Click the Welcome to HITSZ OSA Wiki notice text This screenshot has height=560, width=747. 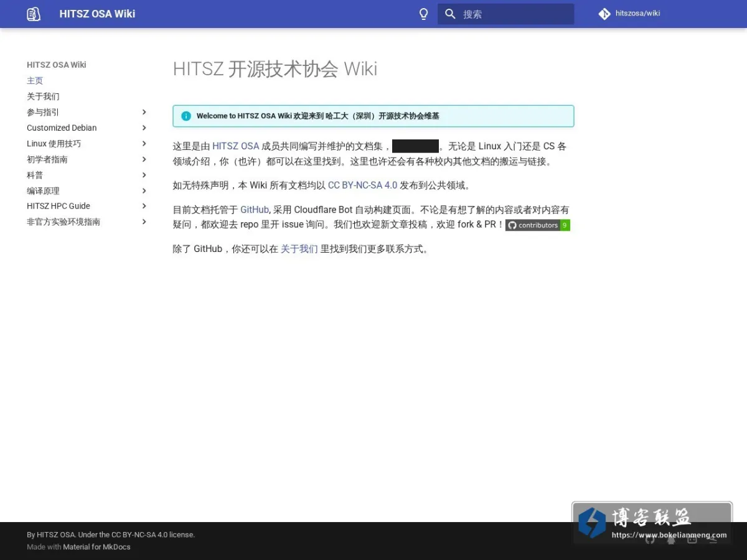[x=317, y=116]
